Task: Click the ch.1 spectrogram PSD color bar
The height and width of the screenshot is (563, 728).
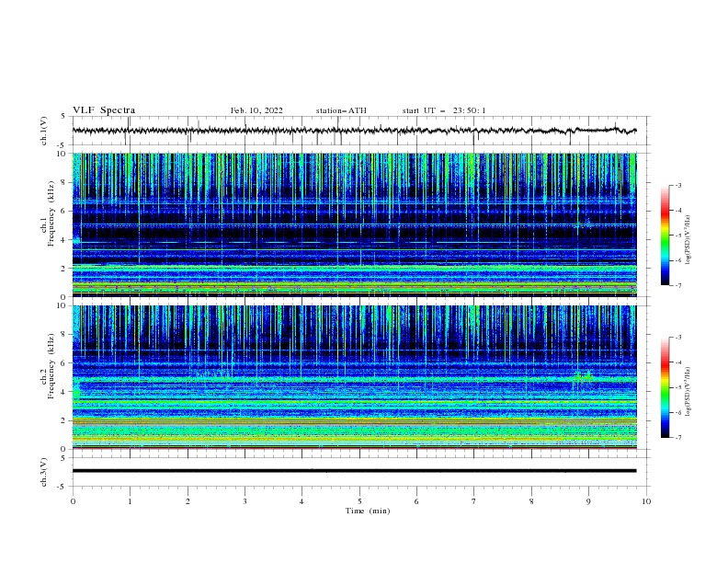Action: 665,235
